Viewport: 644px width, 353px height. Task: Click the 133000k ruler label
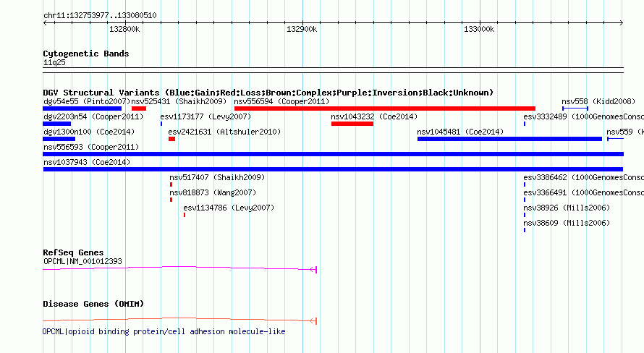tap(479, 29)
